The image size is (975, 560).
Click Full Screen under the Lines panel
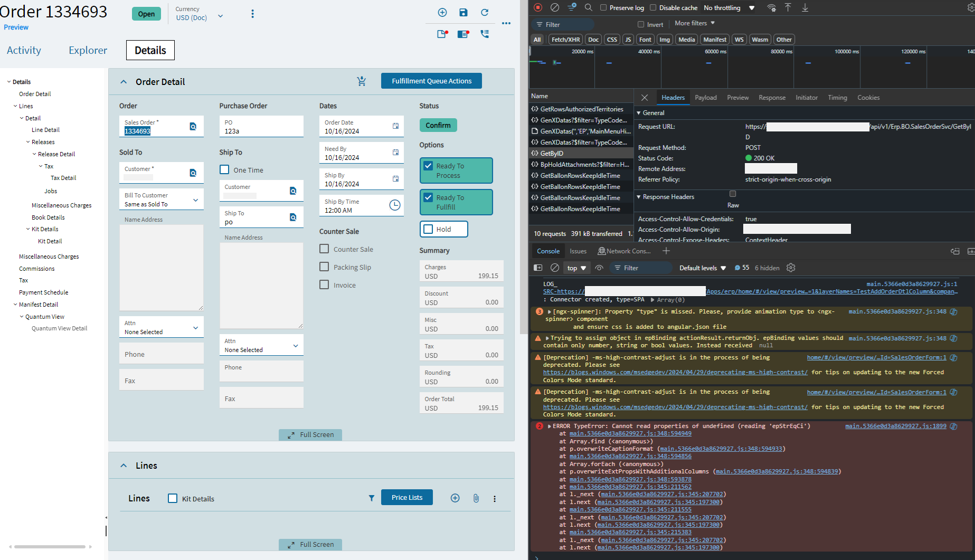(310, 545)
